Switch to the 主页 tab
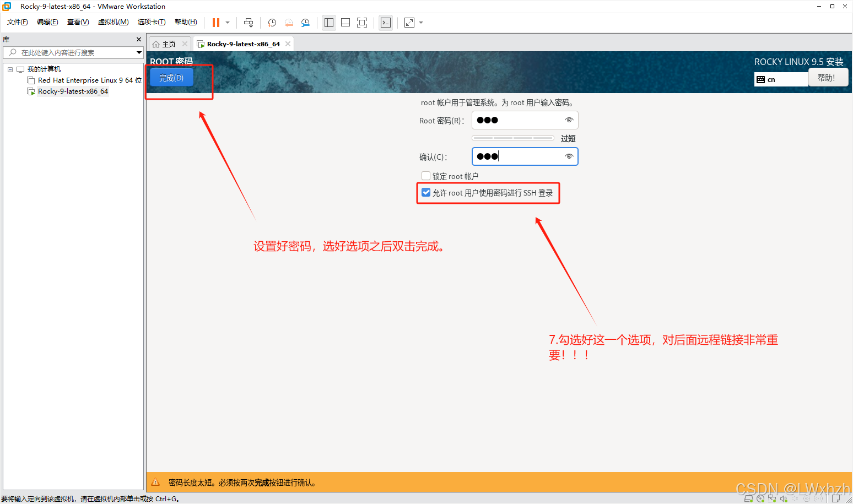 (x=169, y=44)
